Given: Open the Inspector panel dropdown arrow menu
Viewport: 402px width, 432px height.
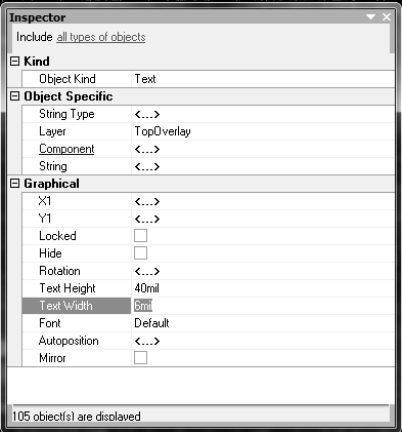Looking at the screenshot, I should tap(370, 17).
